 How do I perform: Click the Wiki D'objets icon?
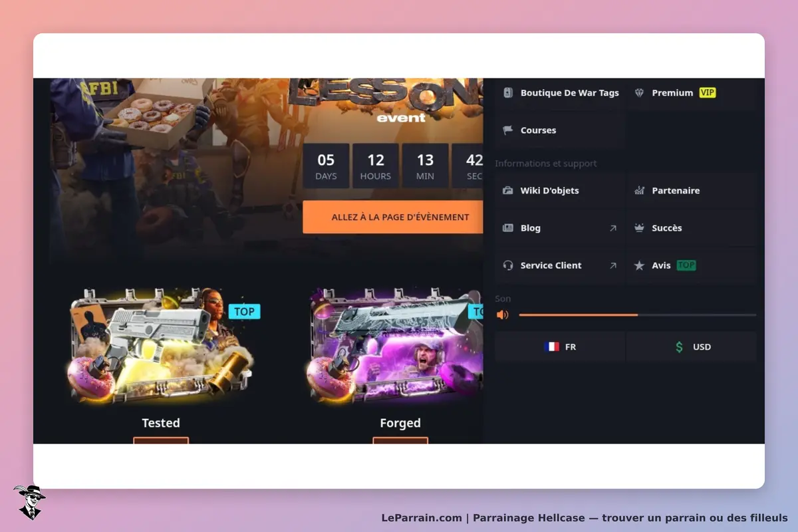coord(508,190)
